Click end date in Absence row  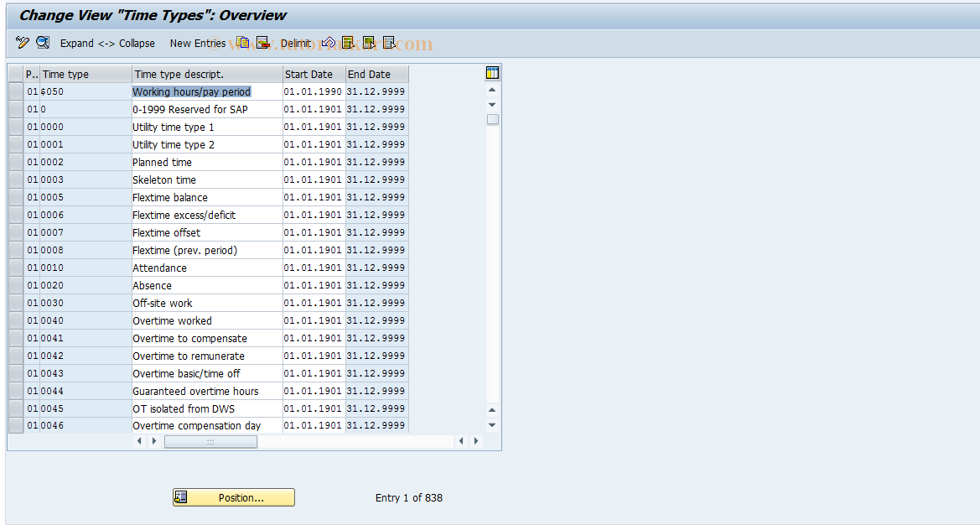pyautogui.click(x=376, y=285)
